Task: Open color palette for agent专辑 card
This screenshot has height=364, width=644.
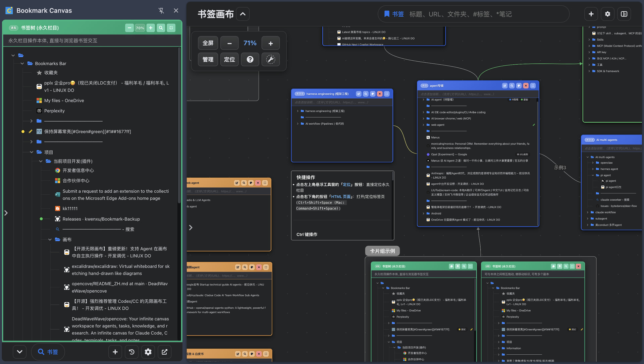Action: tap(519, 86)
